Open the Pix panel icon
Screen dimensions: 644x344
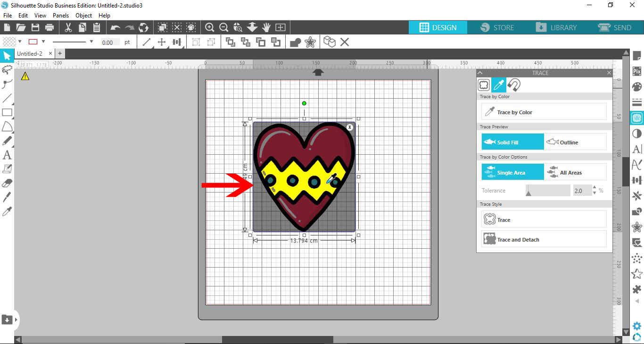[x=637, y=72]
